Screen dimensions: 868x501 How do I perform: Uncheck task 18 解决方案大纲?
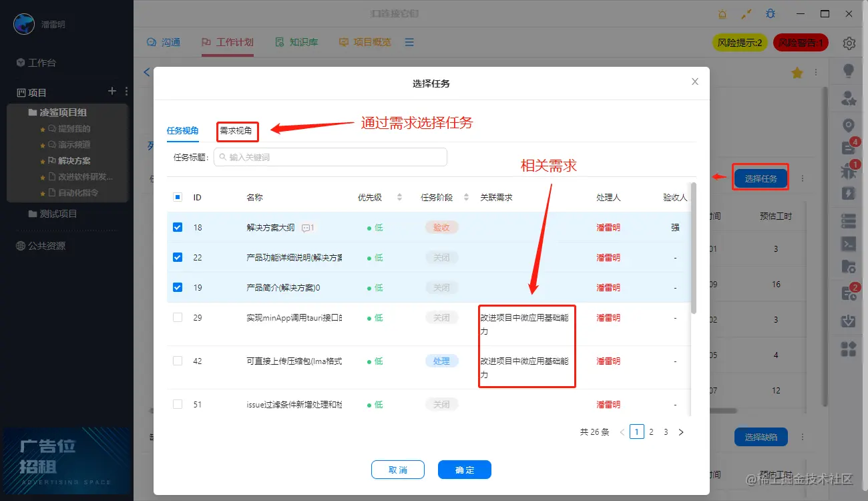tap(178, 227)
